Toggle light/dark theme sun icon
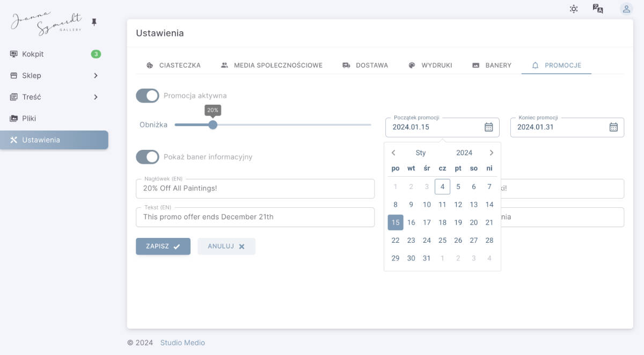 pos(574,9)
